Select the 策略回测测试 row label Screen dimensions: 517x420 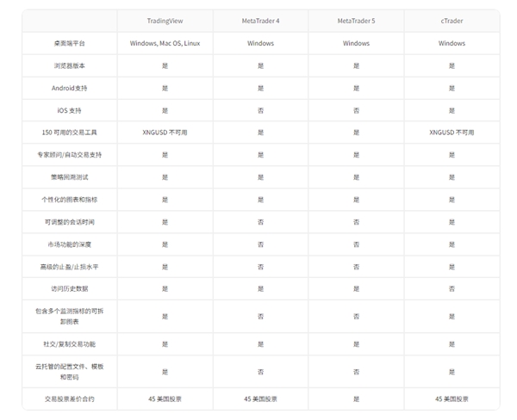pyautogui.click(x=69, y=177)
